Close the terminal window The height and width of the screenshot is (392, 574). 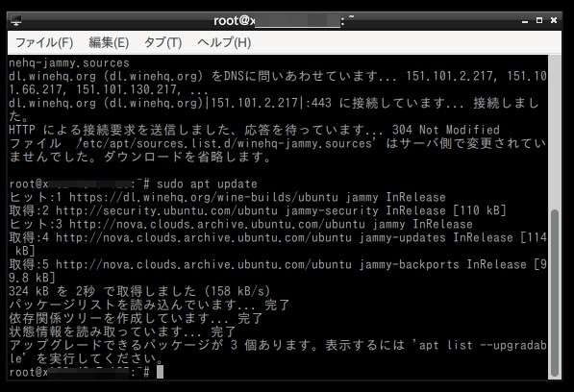click(554, 20)
